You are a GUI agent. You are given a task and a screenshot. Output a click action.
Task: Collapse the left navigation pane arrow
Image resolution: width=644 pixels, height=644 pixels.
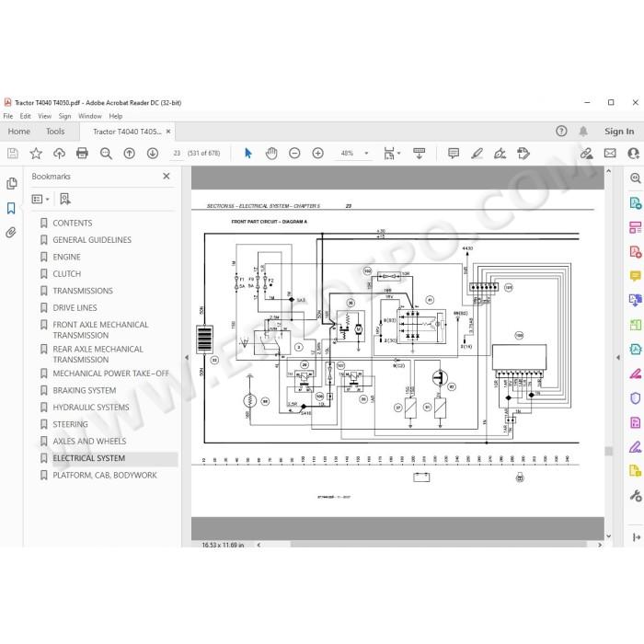click(x=187, y=357)
